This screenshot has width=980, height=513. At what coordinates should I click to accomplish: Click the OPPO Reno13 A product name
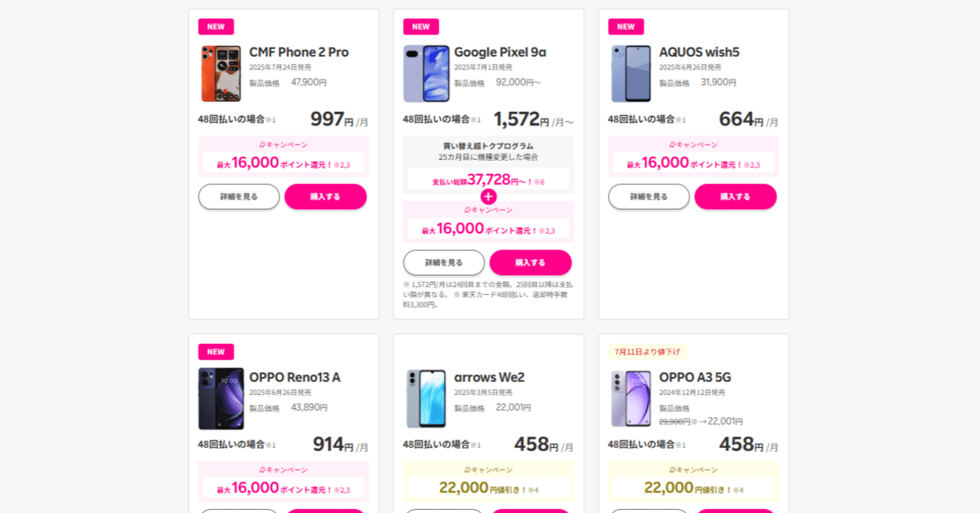[x=295, y=377]
